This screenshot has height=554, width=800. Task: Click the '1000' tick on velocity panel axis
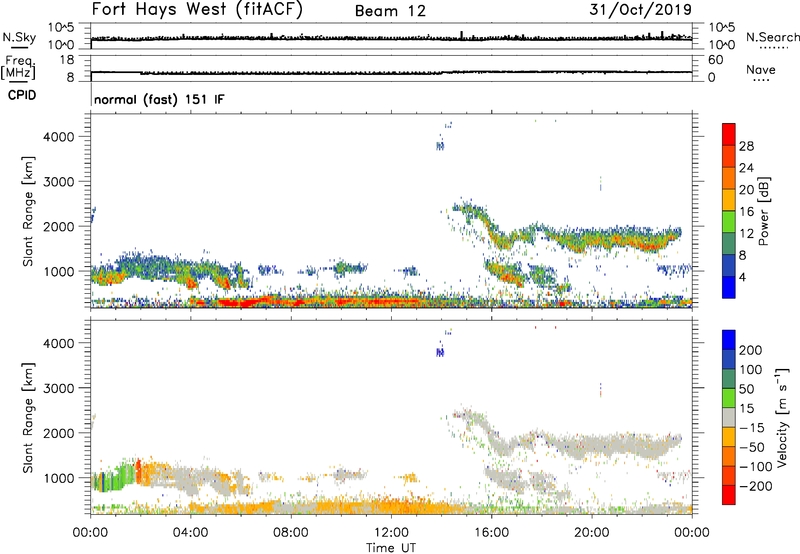click(58, 477)
